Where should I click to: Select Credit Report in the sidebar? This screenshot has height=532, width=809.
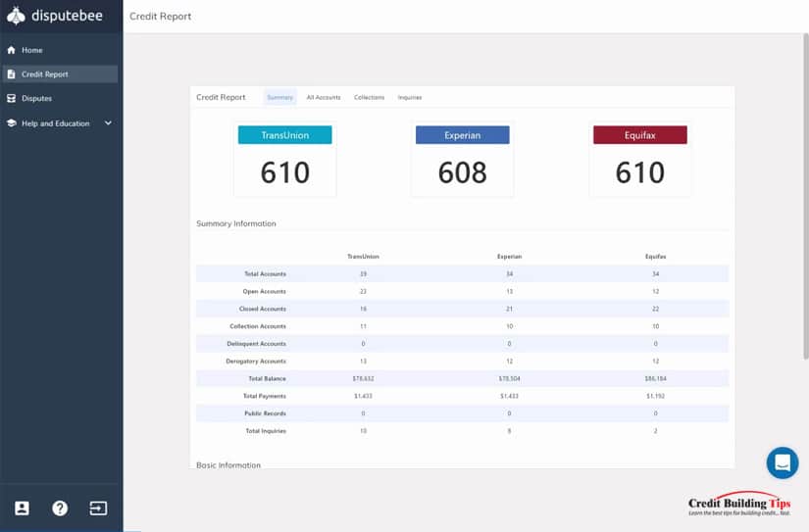60,74
